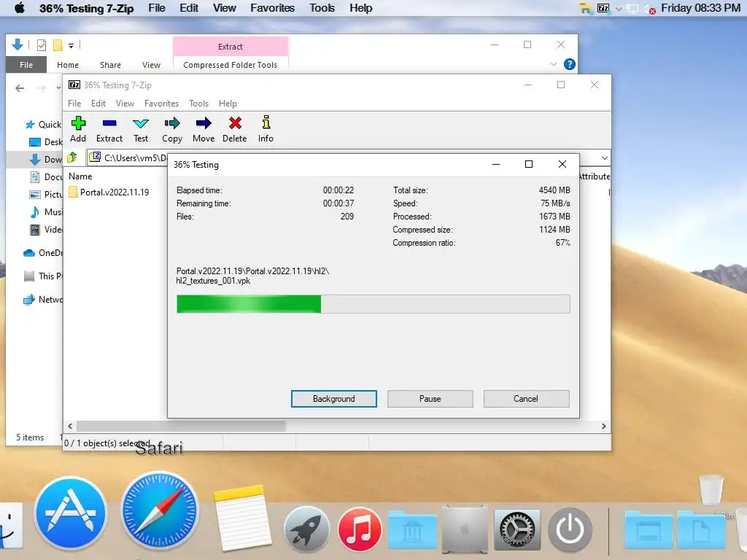This screenshot has width=747, height=560.
Task: Open the Explorer quick access toolbar dropdown arrow
Action: pos(71,46)
